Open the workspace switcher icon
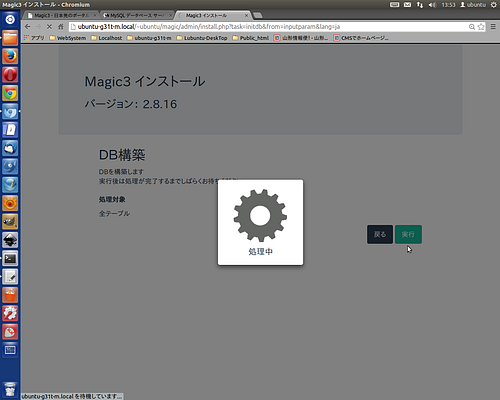Screen dimensions: 500x400 click(x=10, y=350)
